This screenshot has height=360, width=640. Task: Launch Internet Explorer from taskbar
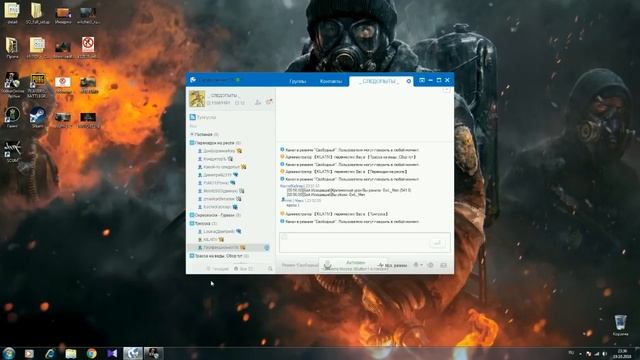50,353
